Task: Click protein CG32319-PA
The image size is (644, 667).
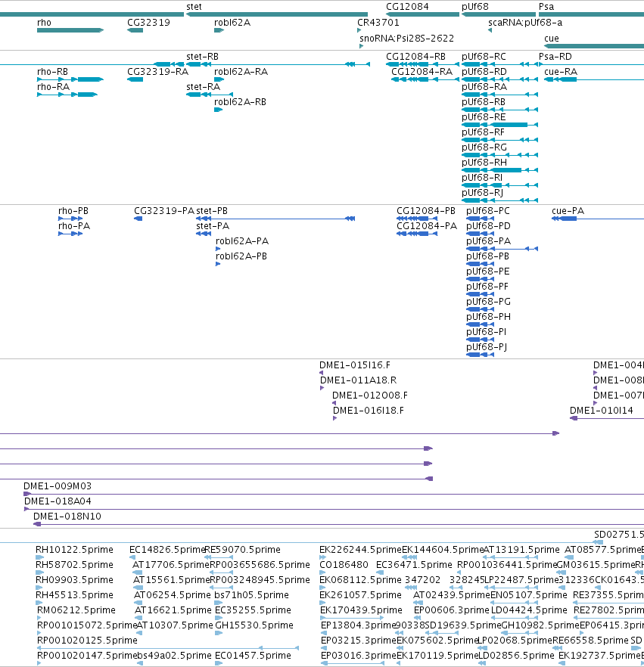Action: [138, 219]
